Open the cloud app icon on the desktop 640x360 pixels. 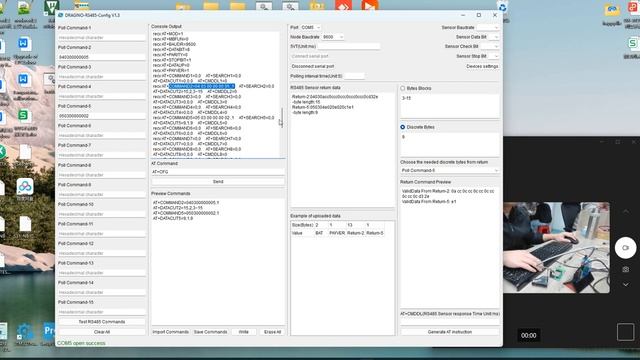(x=25, y=187)
